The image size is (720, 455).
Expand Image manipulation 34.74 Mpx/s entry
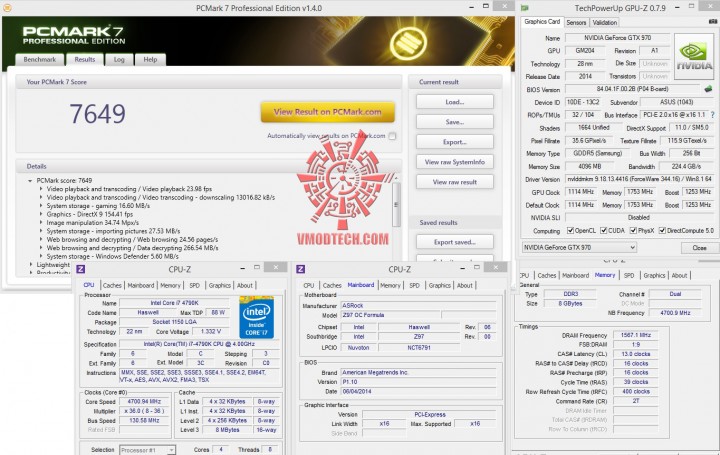(x=41, y=223)
